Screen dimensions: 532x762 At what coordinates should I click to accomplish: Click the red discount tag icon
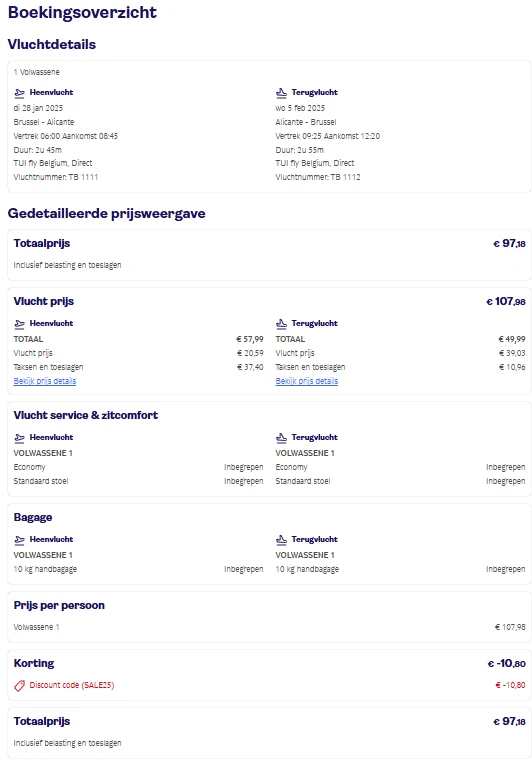[19, 685]
